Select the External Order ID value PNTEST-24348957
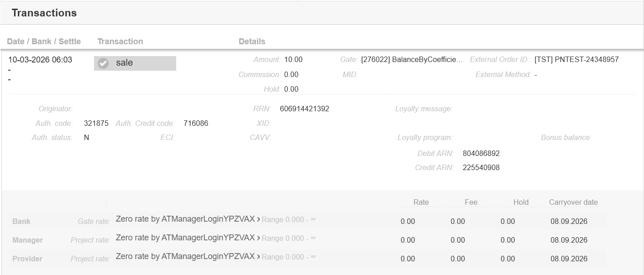 (x=576, y=60)
